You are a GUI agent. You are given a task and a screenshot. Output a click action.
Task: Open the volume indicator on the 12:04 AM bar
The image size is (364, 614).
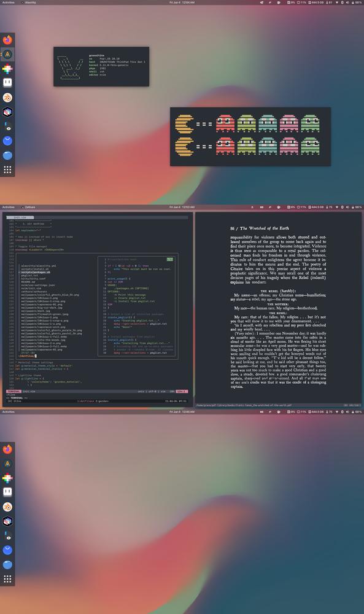(x=347, y=2)
